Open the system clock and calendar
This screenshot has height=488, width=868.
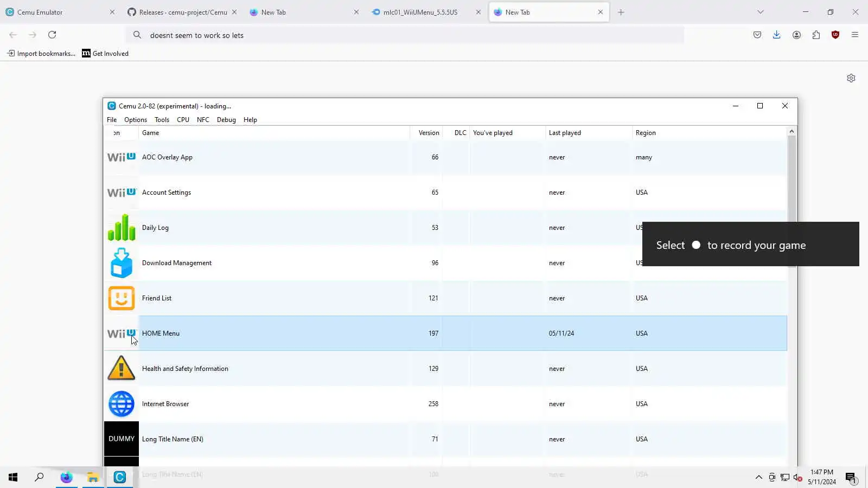pyautogui.click(x=821, y=477)
